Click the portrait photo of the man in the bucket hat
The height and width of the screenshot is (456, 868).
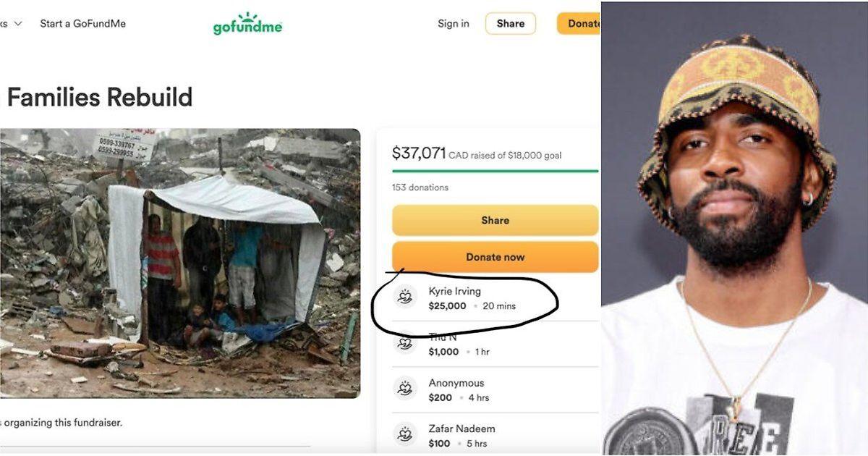click(735, 228)
